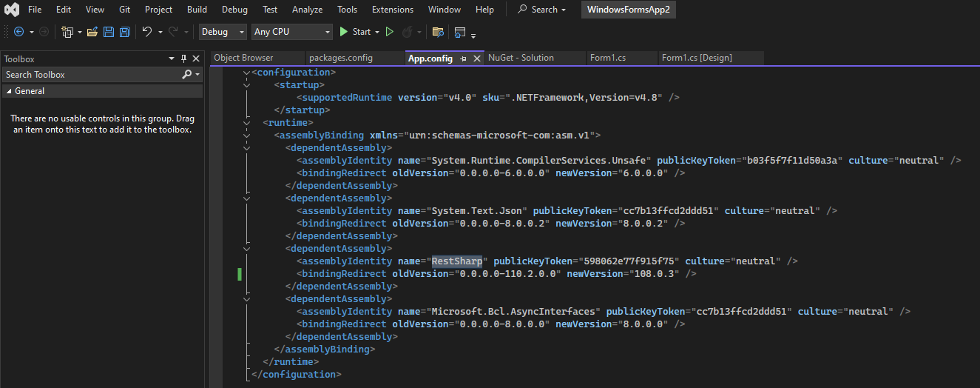Open the Debug menu

[234, 10]
